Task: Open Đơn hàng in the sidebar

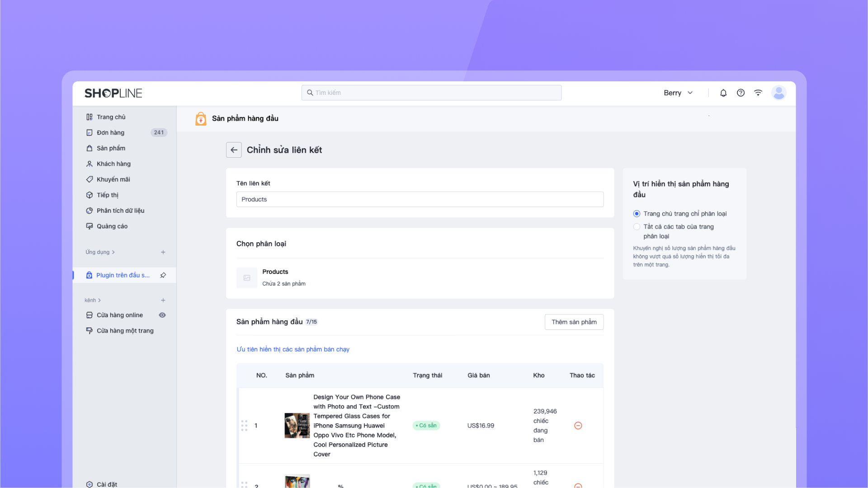Action: [110, 132]
